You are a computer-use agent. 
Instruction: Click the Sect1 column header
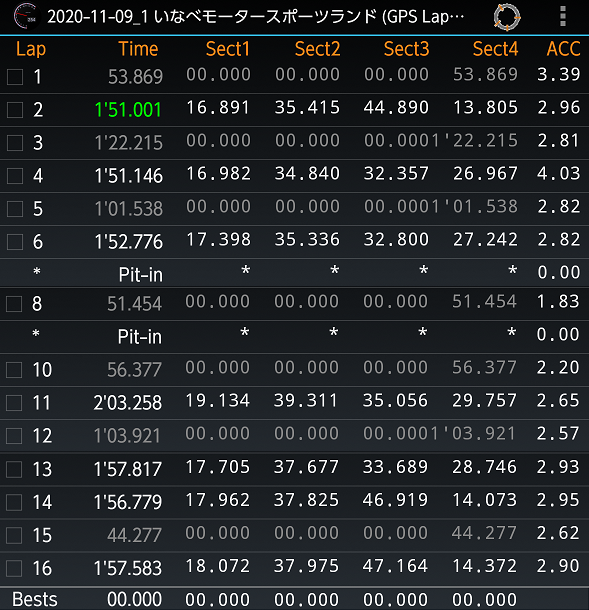228,49
